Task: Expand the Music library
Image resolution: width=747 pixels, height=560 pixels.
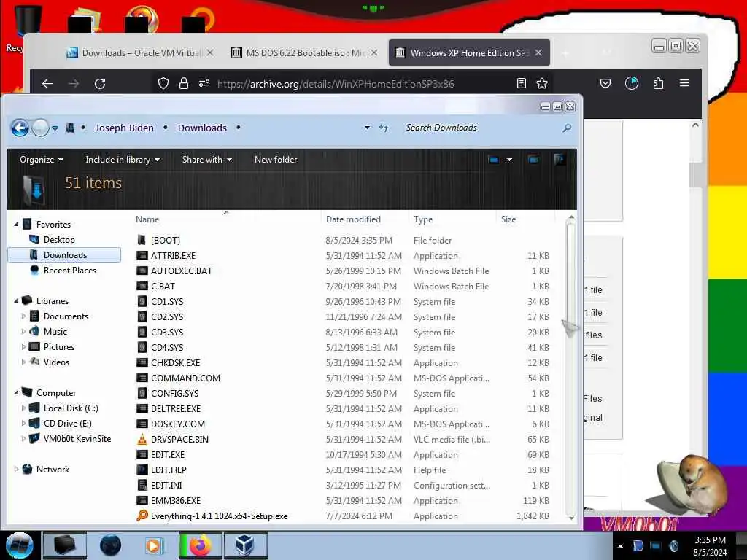Action: click(x=23, y=332)
